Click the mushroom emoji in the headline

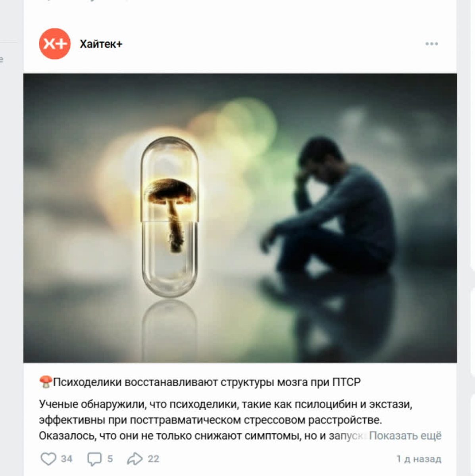[46, 382]
